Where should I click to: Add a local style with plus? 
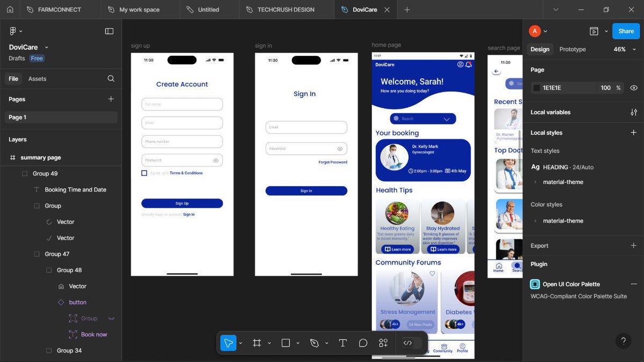click(x=634, y=132)
